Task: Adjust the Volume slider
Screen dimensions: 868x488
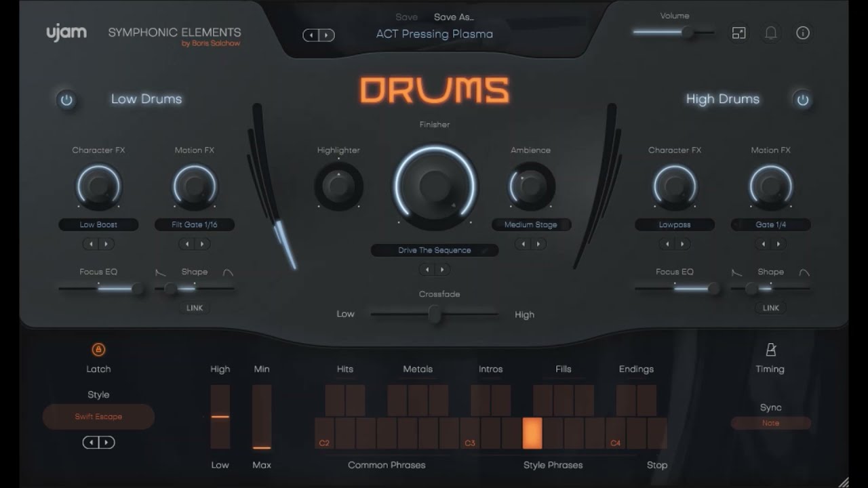Action: click(x=673, y=32)
